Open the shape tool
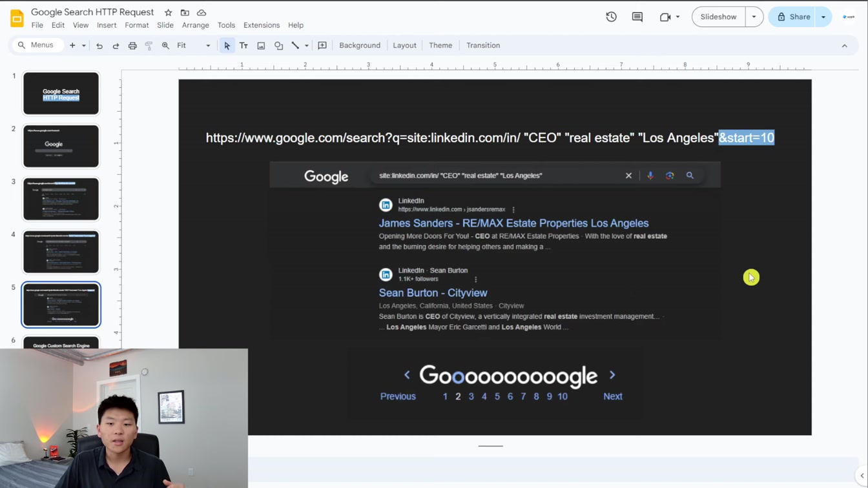This screenshot has width=868, height=488. click(x=278, y=45)
